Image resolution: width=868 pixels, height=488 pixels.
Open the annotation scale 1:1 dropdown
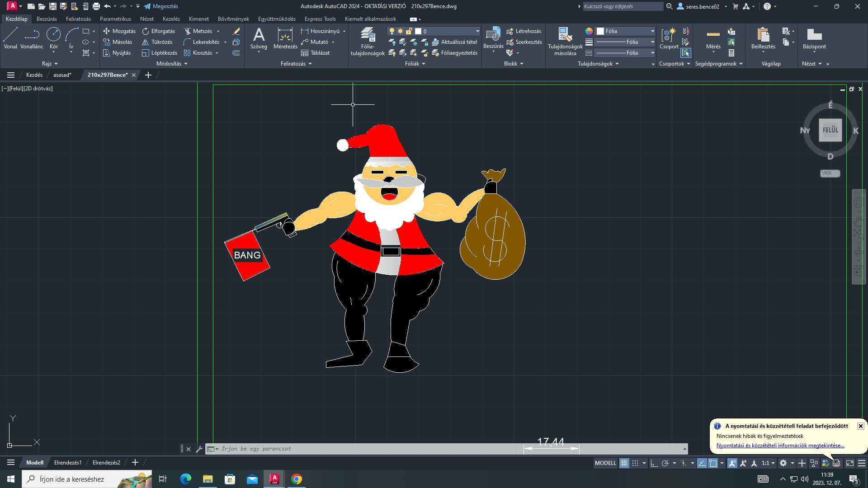(768, 463)
